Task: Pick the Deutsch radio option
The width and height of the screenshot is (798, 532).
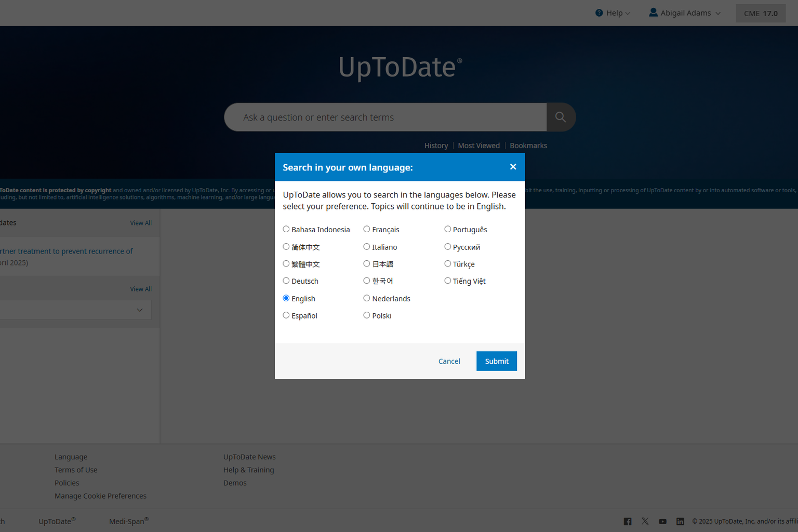Action: (286, 281)
